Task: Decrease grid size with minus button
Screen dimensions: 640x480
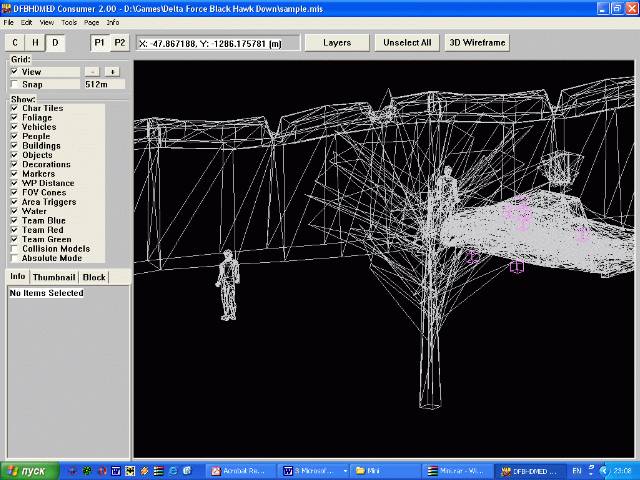Action: (92, 72)
